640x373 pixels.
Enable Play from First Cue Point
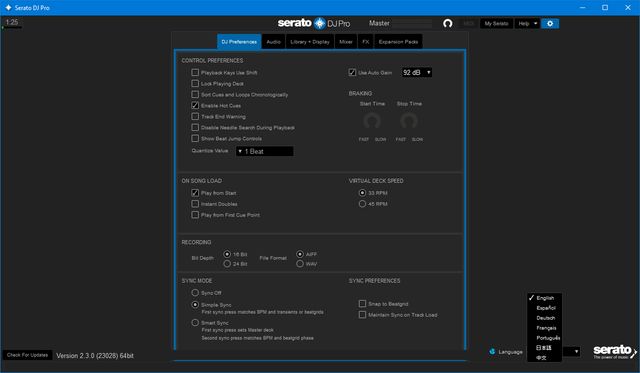coord(195,215)
